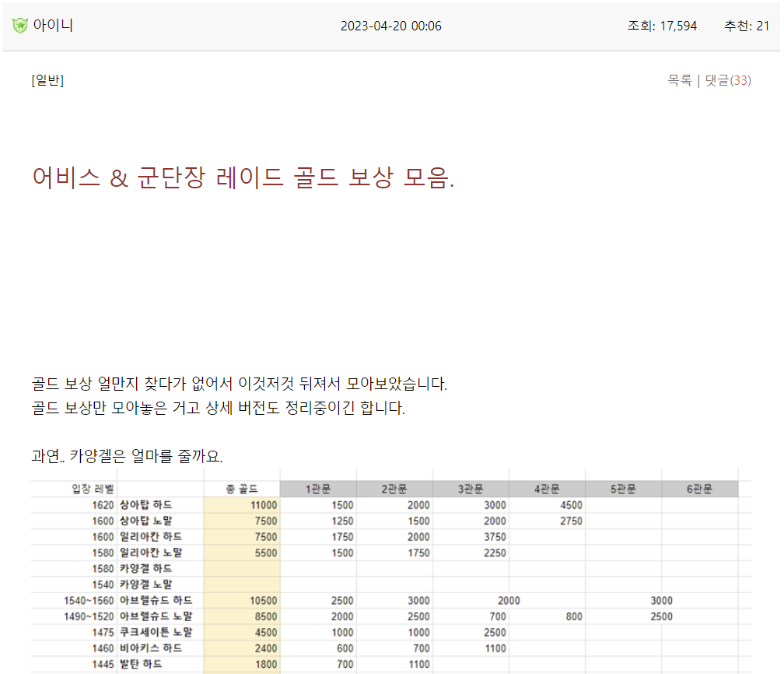Image resolution: width=784 pixels, height=674 pixels.
Task: Click the 6관문 column header in table
Action: [699, 489]
